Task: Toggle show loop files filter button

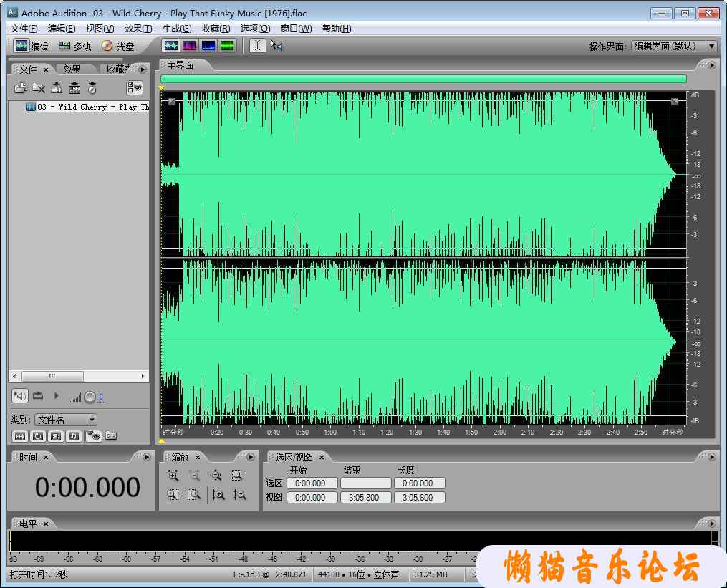Action: (38, 436)
